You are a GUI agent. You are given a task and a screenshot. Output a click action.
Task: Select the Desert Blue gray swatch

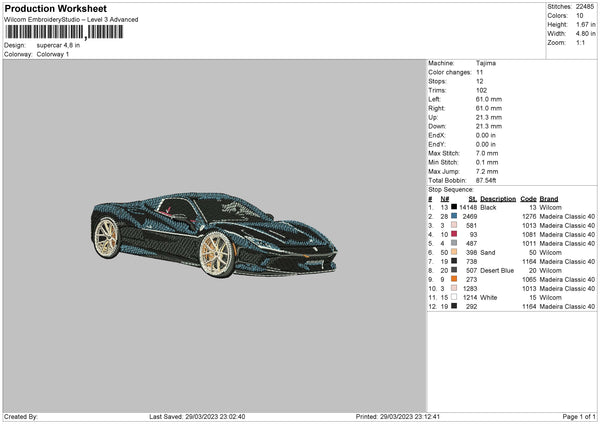453,270
